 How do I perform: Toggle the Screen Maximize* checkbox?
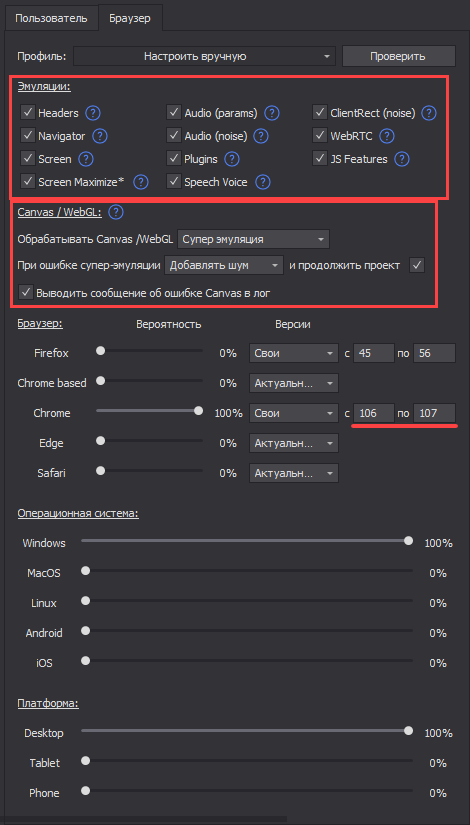tap(28, 182)
